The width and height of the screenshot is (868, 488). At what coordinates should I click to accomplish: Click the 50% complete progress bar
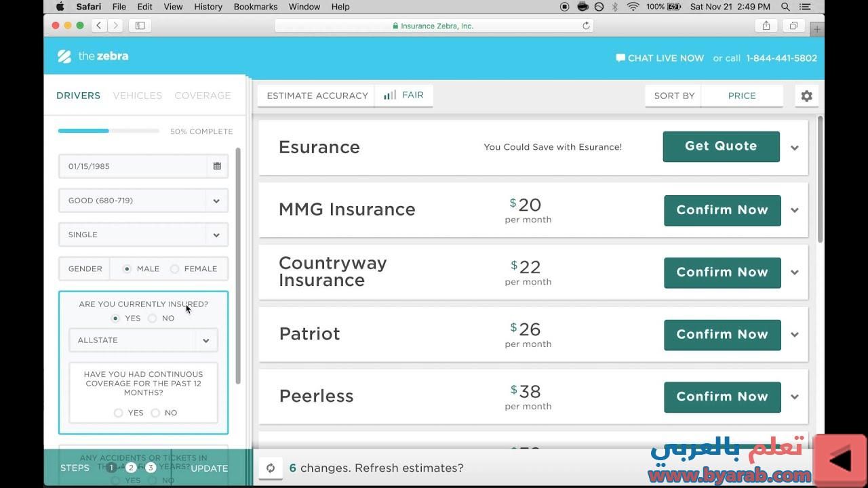pyautogui.click(x=108, y=131)
